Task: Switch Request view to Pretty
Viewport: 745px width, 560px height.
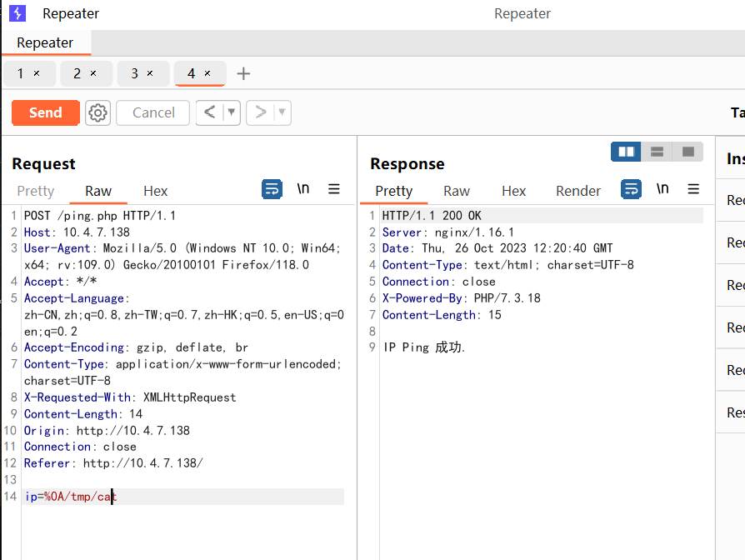Action: (36, 191)
